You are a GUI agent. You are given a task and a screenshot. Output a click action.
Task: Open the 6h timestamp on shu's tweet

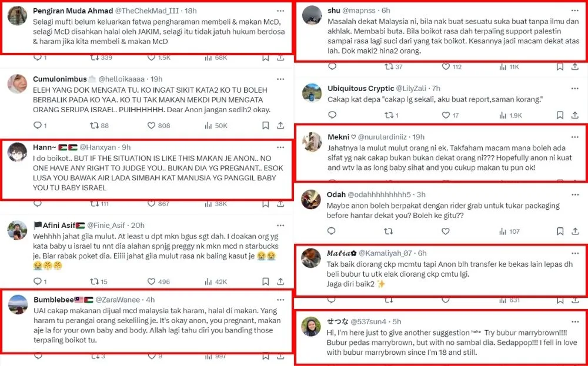[386, 11]
